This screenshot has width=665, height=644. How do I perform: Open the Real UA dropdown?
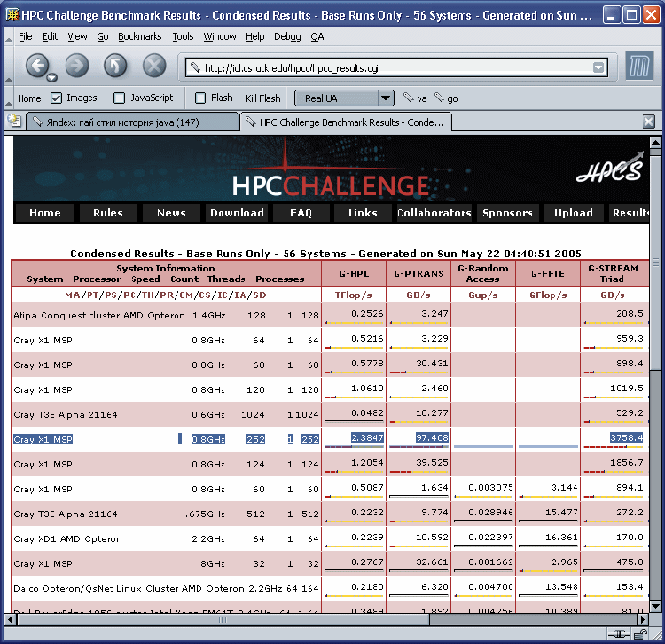(344, 98)
